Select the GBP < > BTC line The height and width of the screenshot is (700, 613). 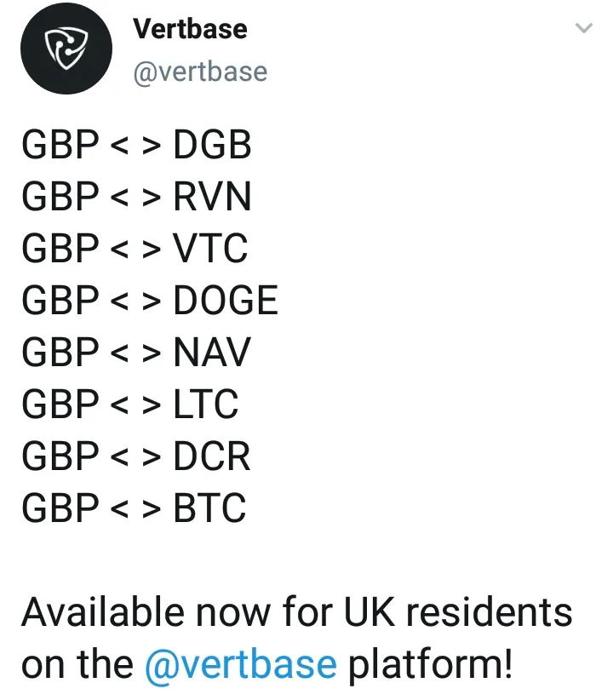(134, 508)
